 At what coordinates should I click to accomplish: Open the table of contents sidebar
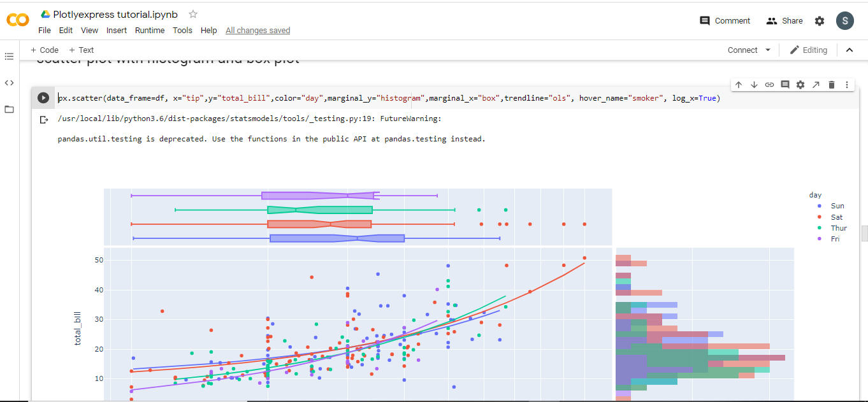click(9, 57)
